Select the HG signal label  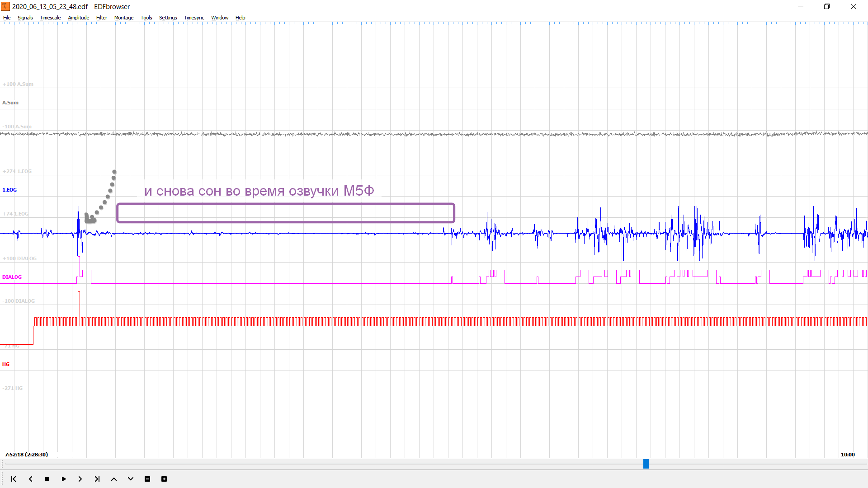[6, 364]
